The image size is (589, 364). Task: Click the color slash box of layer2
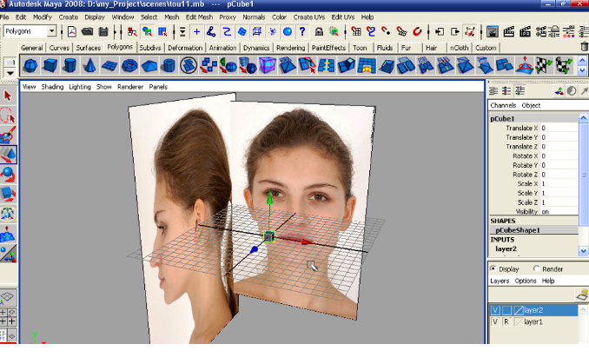click(x=519, y=310)
